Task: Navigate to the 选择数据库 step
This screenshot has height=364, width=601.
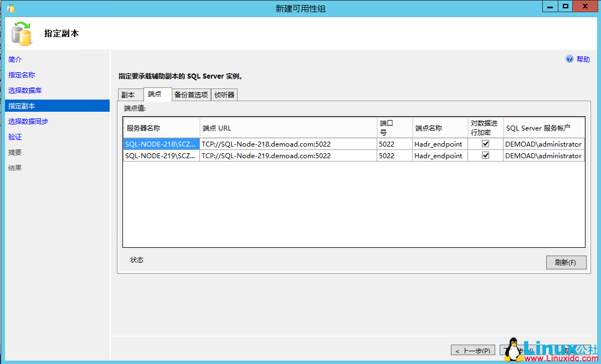Action: coord(20,90)
